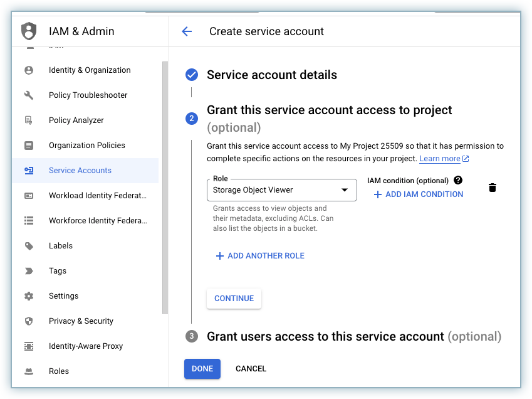Open the Role dropdown showing Storage Object Viewer
Image resolution: width=532 pixels, height=399 pixels.
[x=281, y=190]
